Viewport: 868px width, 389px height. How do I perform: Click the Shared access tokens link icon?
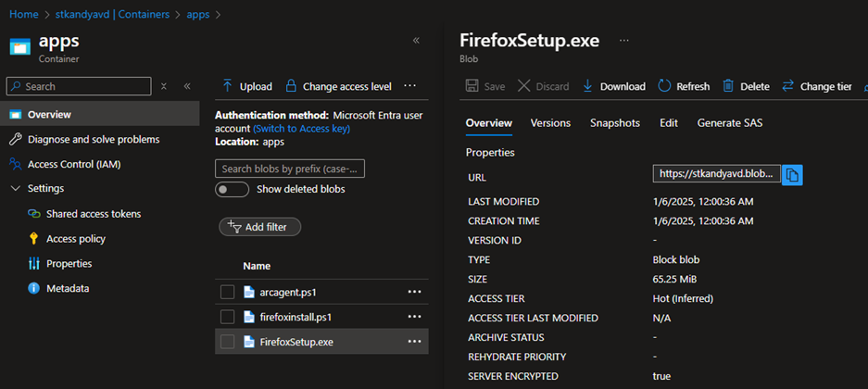[33, 214]
